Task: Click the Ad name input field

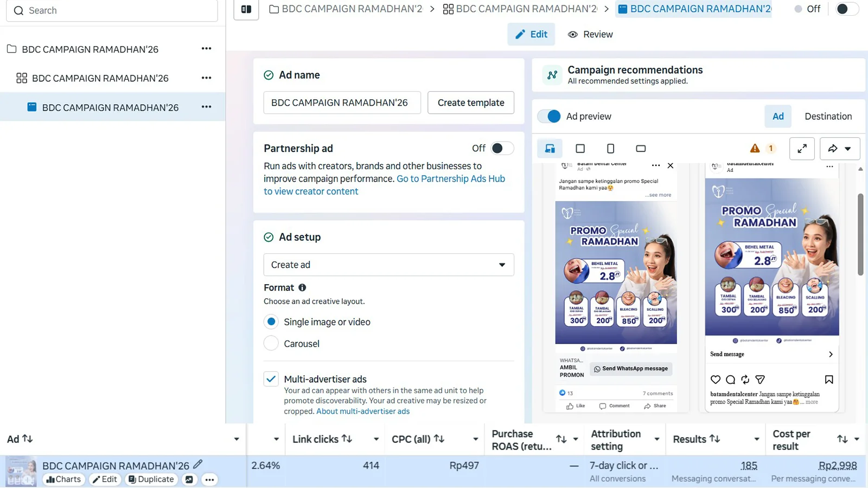Action: [x=342, y=102]
